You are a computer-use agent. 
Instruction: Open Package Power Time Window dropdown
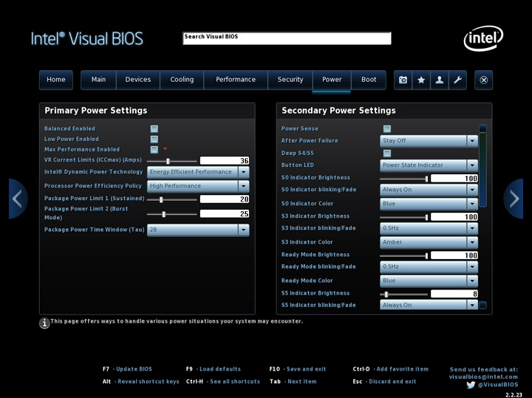pos(198,230)
